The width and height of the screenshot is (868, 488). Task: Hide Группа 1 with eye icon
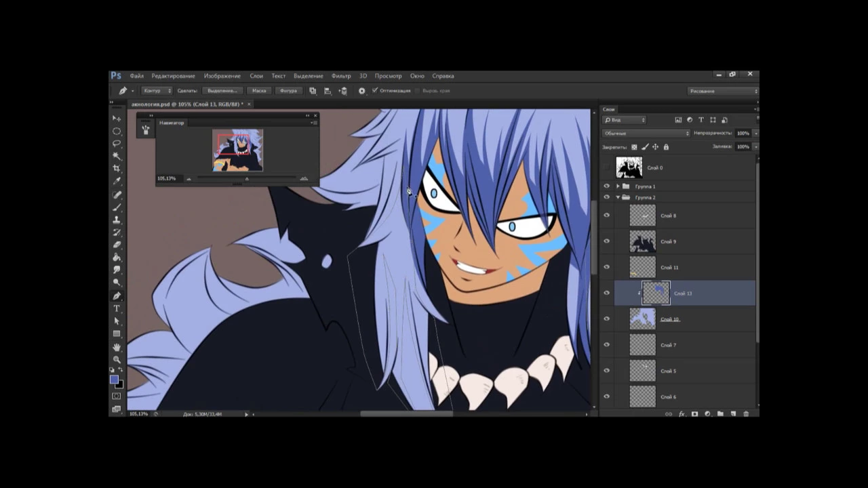tap(607, 186)
